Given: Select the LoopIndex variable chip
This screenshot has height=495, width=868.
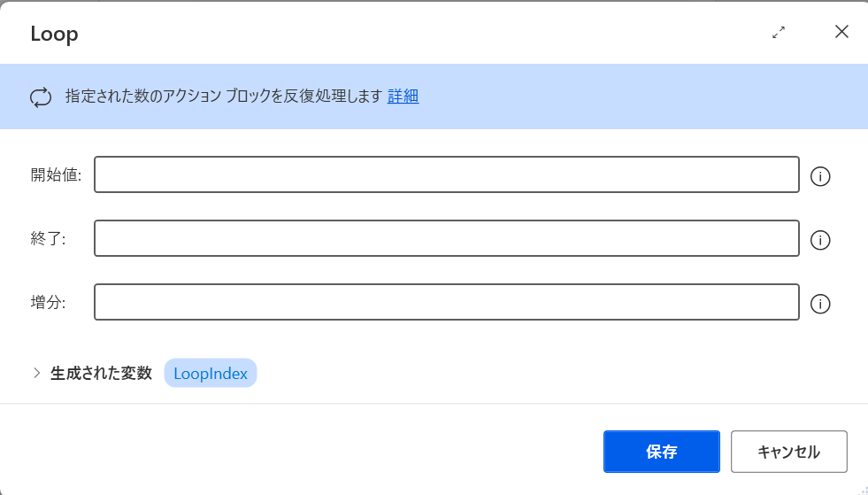Looking at the screenshot, I should (x=211, y=373).
